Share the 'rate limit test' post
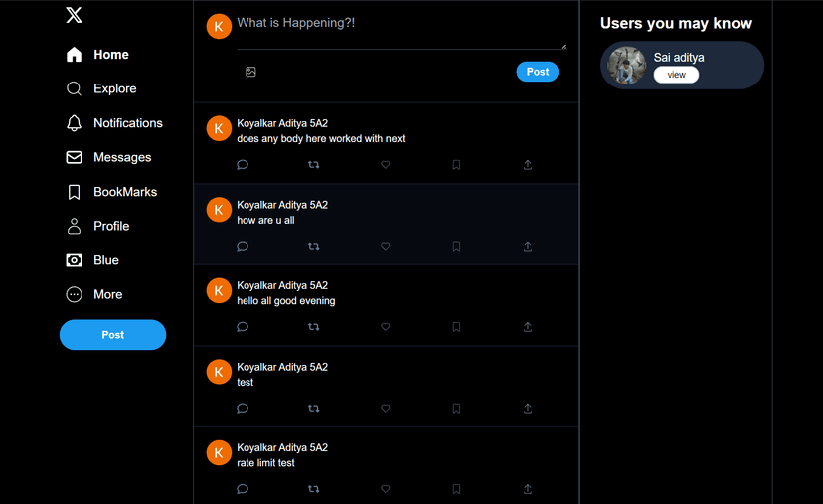 point(528,489)
